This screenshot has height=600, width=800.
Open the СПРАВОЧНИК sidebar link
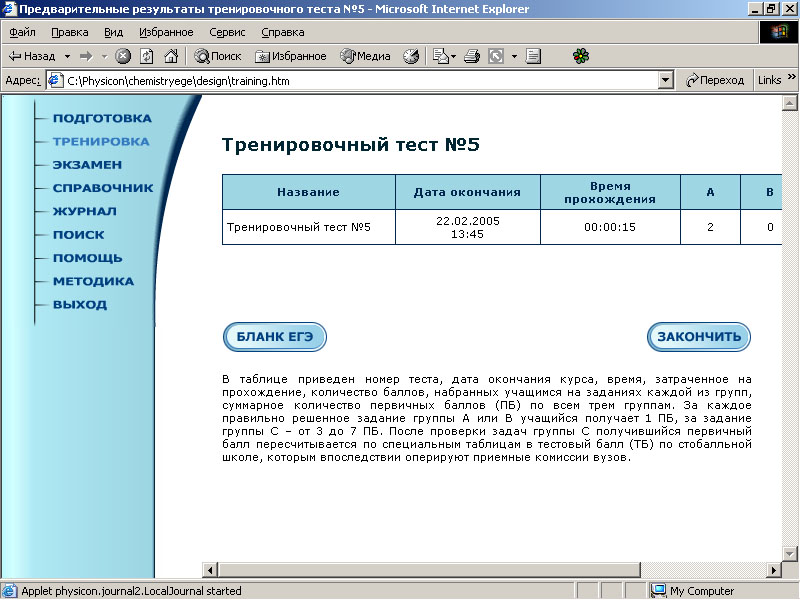(103, 188)
